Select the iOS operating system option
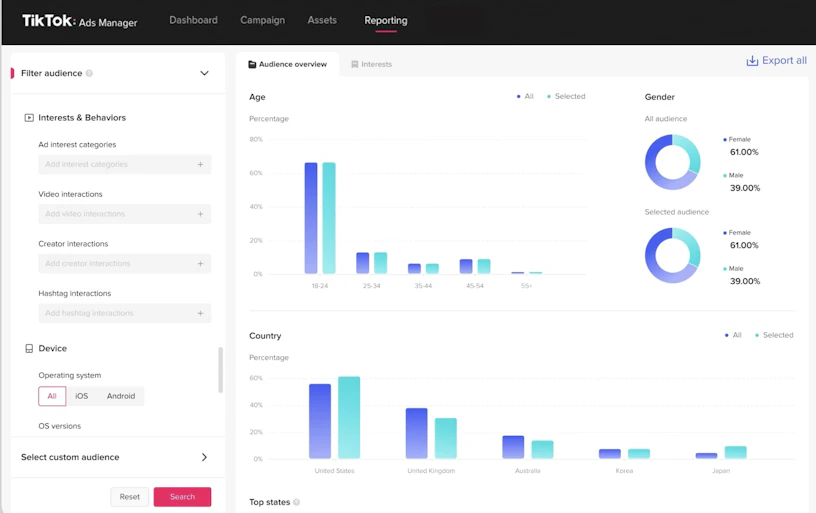The width and height of the screenshot is (816, 513). 82,396
